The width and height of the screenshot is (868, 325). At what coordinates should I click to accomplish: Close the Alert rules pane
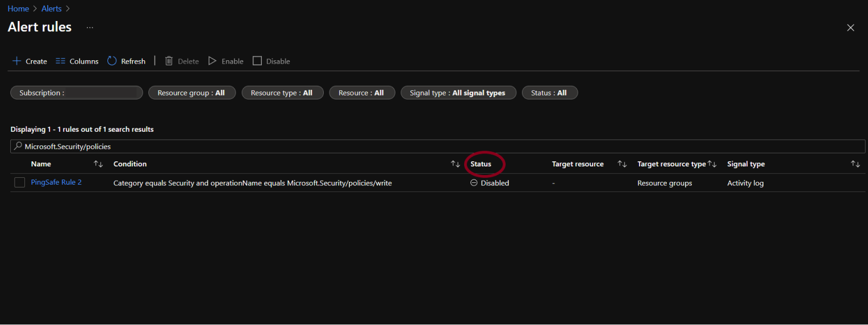click(850, 28)
